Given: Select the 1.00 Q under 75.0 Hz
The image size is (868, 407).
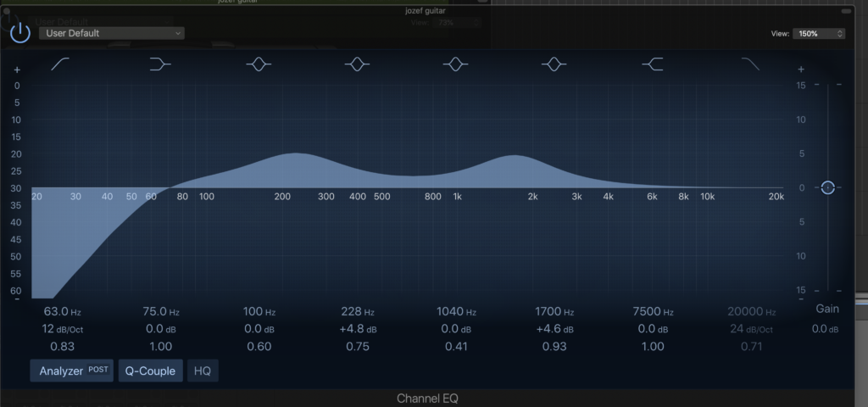Looking at the screenshot, I should tap(160, 347).
